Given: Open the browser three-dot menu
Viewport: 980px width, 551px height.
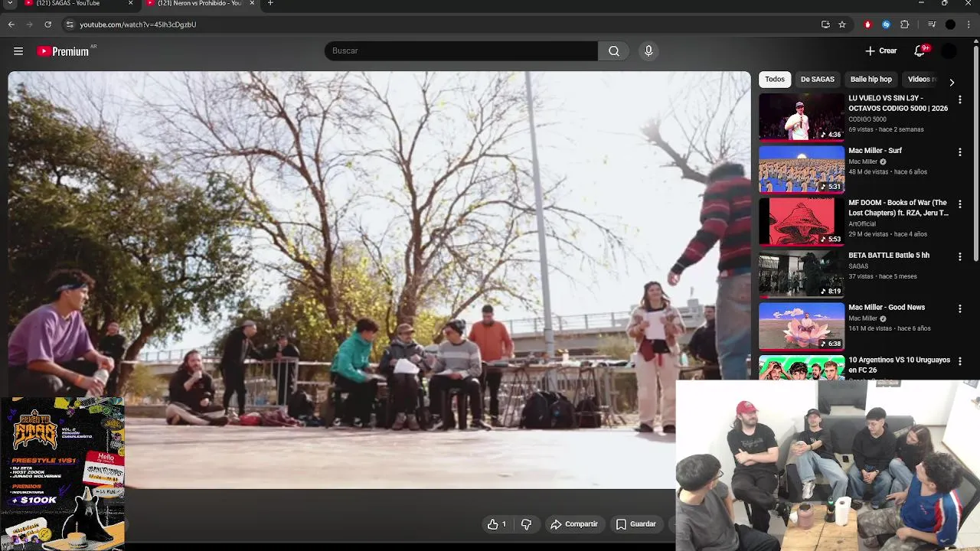Looking at the screenshot, I should pyautogui.click(x=969, y=24).
